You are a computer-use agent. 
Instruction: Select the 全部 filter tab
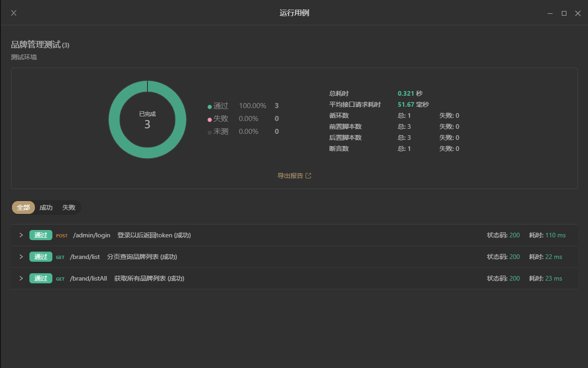pos(23,207)
